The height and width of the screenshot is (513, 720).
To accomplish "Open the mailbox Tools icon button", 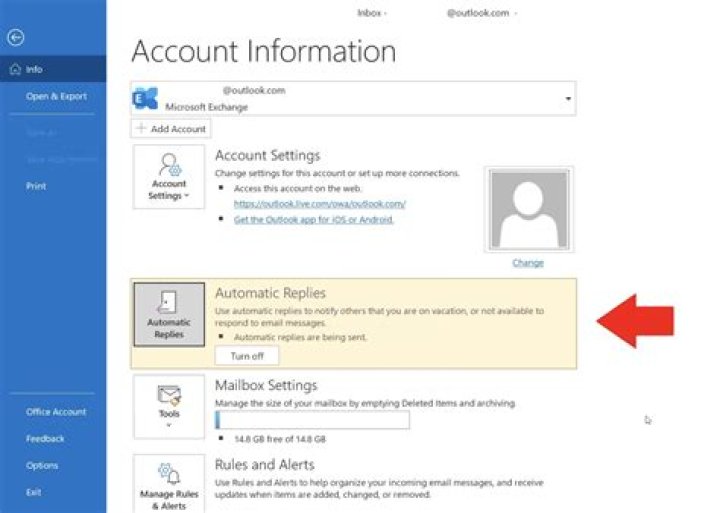I will click(169, 404).
